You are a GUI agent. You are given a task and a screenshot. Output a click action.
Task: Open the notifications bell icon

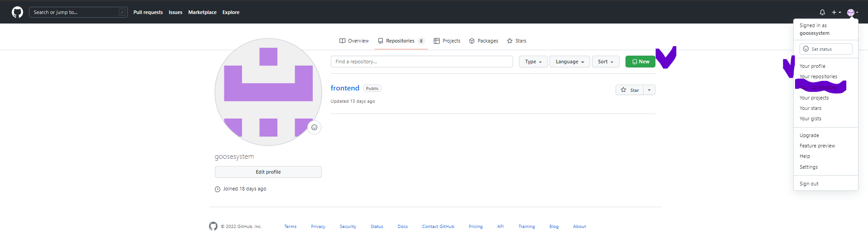pyautogui.click(x=822, y=12)
